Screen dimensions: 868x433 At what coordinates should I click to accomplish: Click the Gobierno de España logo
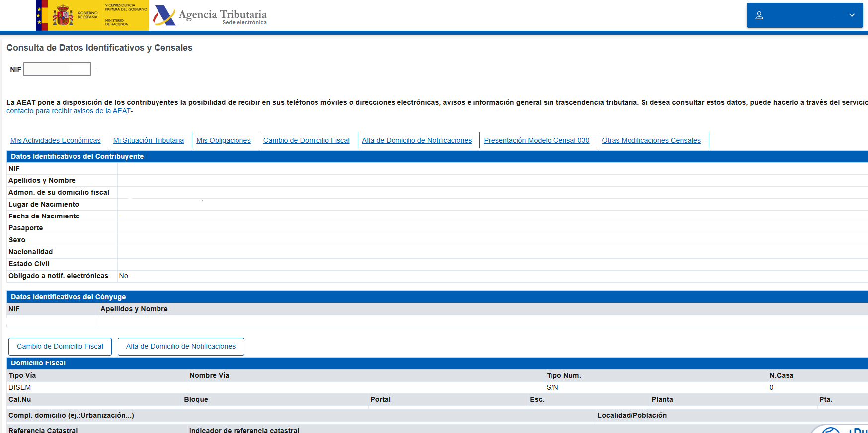click(92, 15)
